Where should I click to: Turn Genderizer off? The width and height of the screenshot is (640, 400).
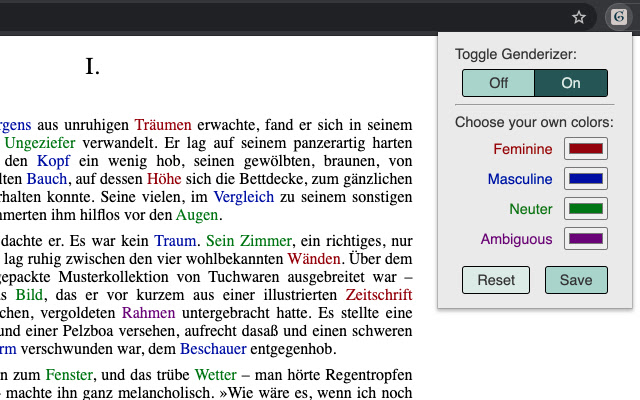498,83
